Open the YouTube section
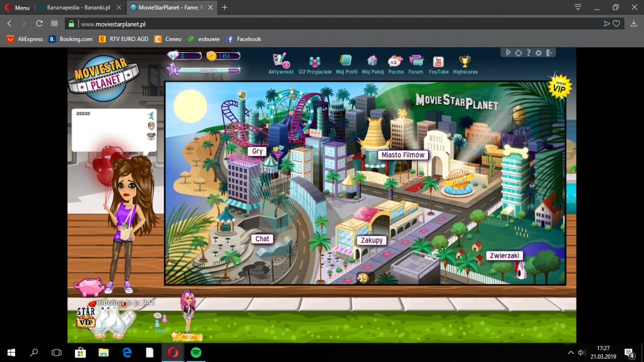Viewport: 644px width, 362px height. (438, 64)
